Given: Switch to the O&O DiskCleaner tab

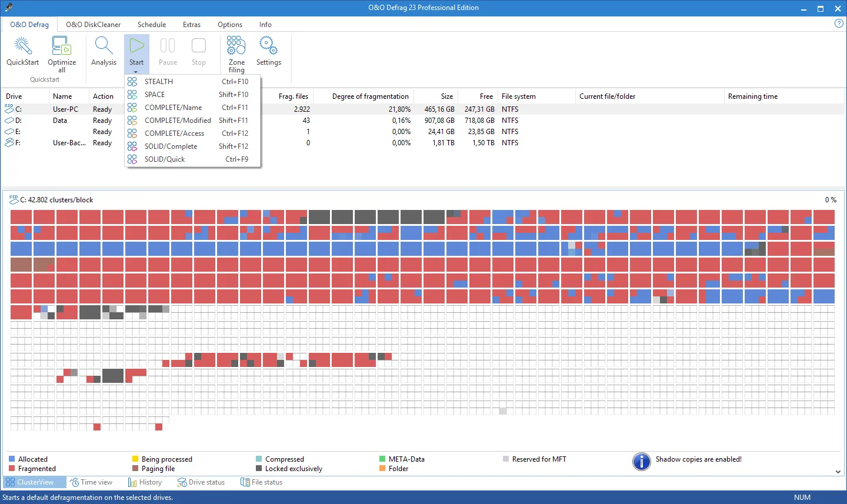Looking at the screenshot, I should [92, 25].
